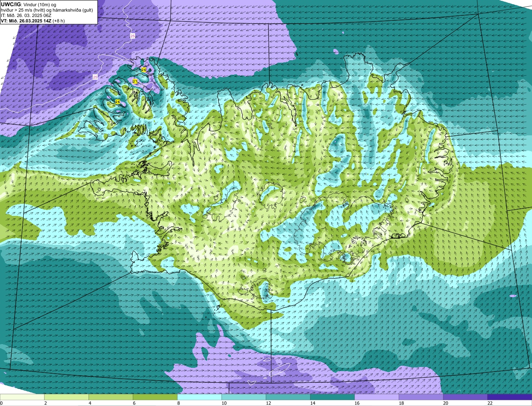Screen dimensions: 532x406
Task: Select the medium purple 18–20 m/s legend swatch
Action: [x=421, y=397]
